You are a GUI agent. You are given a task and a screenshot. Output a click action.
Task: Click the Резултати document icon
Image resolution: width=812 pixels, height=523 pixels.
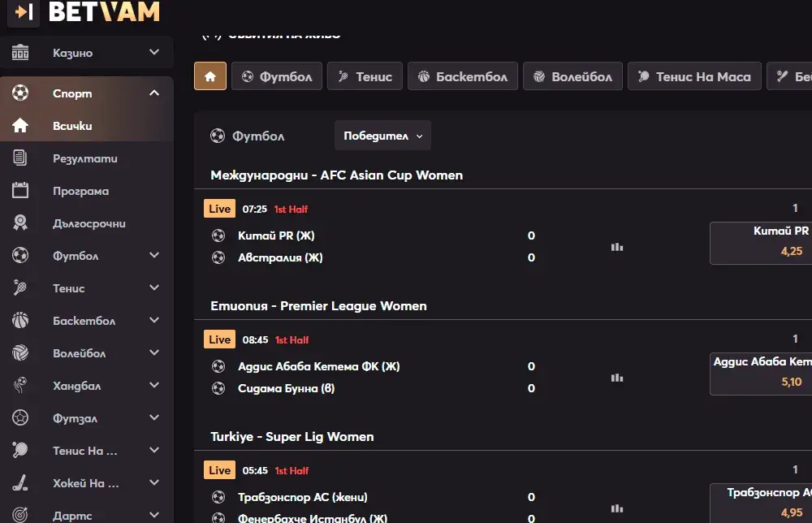[20, 158]
